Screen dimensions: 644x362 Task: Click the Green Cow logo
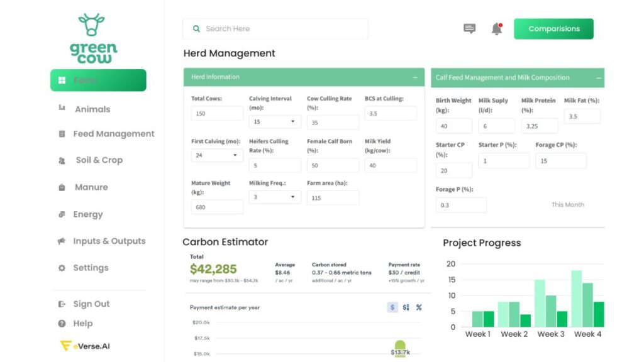(x=93, y=38)
